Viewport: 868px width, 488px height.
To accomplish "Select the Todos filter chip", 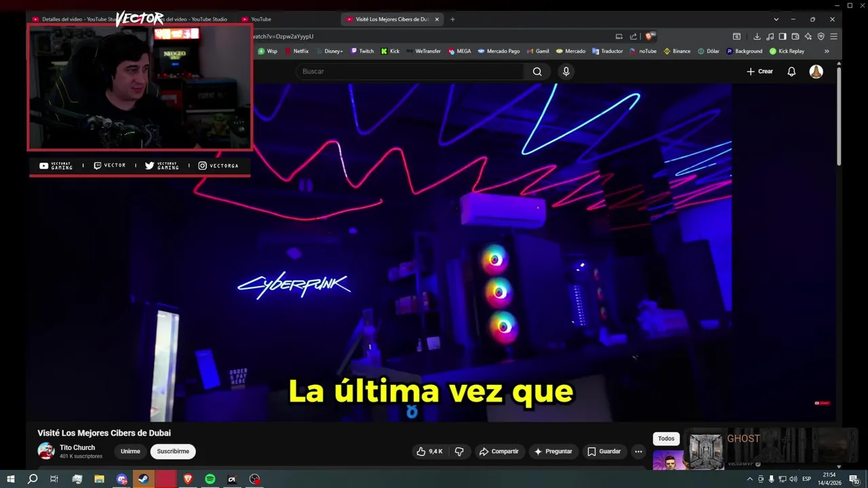I will [x=666, y=439].
